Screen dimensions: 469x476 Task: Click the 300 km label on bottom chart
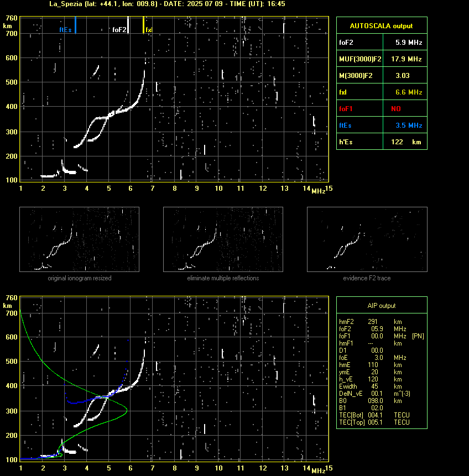[12, 411]
